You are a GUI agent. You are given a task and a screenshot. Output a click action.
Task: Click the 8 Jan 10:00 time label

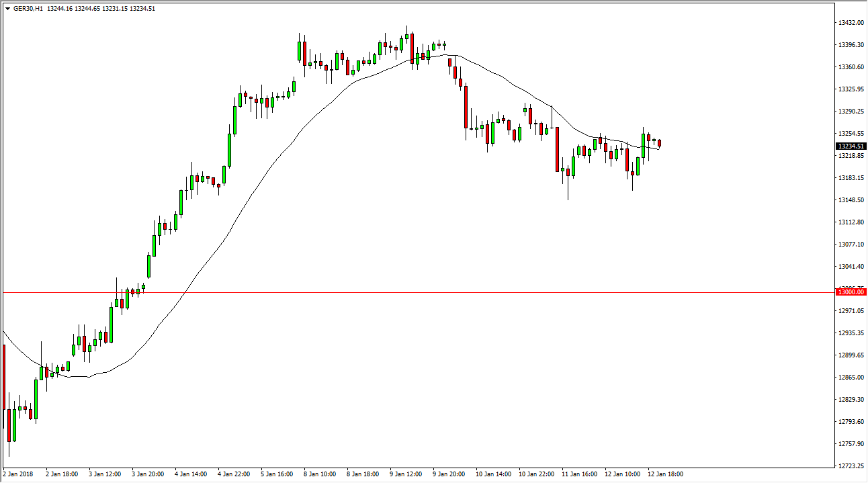tap(320, 474)
